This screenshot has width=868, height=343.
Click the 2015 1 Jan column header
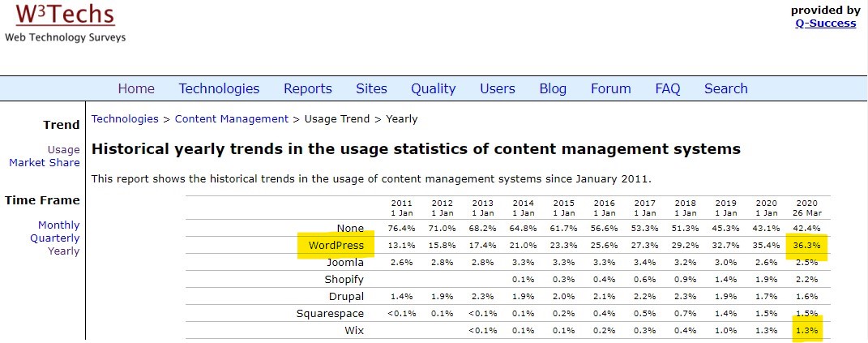pyautogui.click(x=563, y=208)
